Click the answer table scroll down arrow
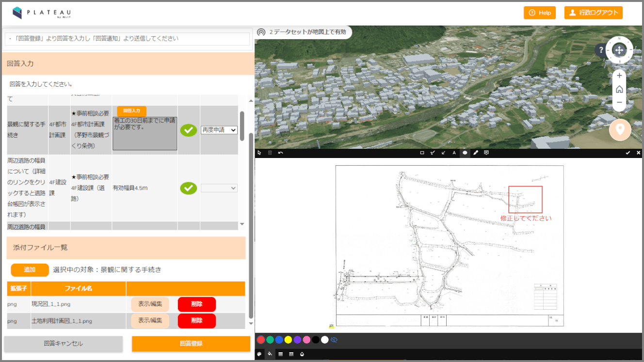 (242, 224)
